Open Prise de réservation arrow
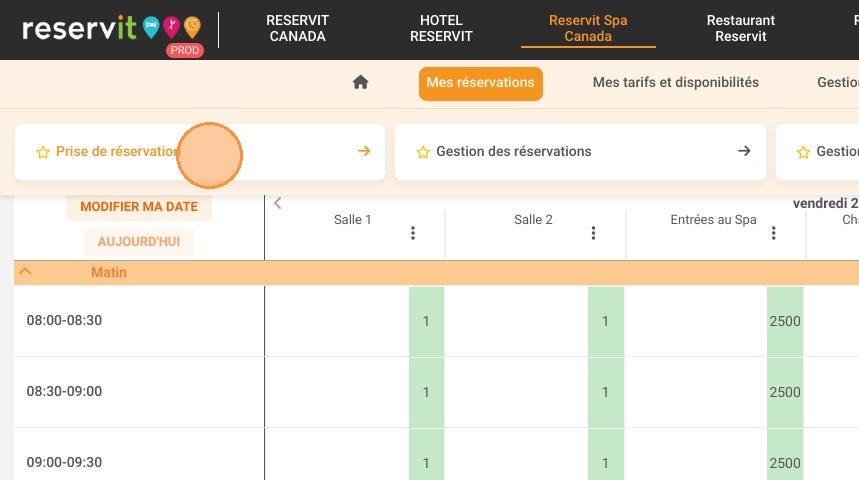The height and width of the screenshot is (480, 859). [x=364, y=151]
